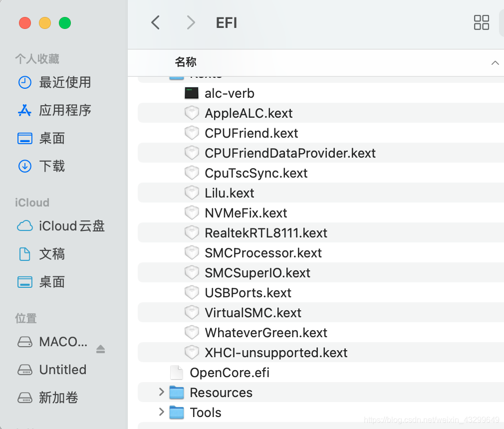This screenshot has height=429, width=504.
Task: Click the CpuTscSync.kext icon
Action: pyautogui.click(x=192, y=173)
